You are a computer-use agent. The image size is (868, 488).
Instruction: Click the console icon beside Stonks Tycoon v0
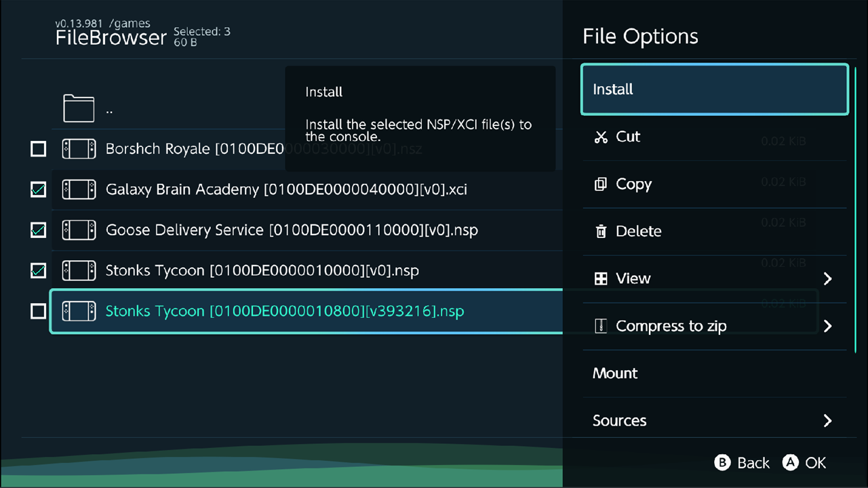[x=79, y=270]
